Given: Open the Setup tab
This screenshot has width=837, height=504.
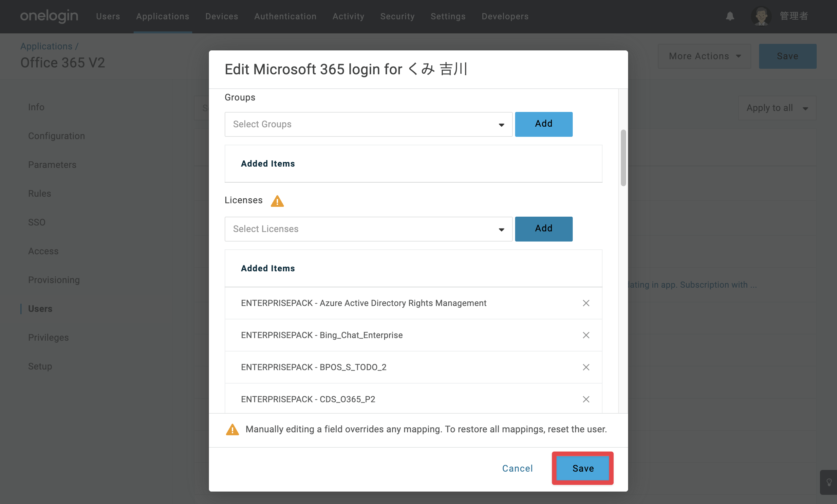Looking at the screenshot, I should pyautogui.click(x=40, y=367).
